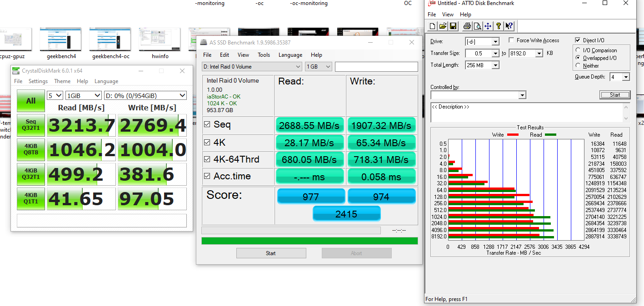Open CrystalDiskMark test count dropdown showing 5
This screenshot has width=644, height=306.
tap(55, 95)
